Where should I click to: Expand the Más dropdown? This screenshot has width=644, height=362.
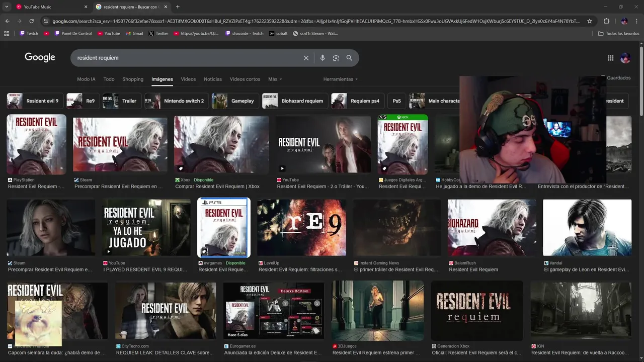point(275,79)
